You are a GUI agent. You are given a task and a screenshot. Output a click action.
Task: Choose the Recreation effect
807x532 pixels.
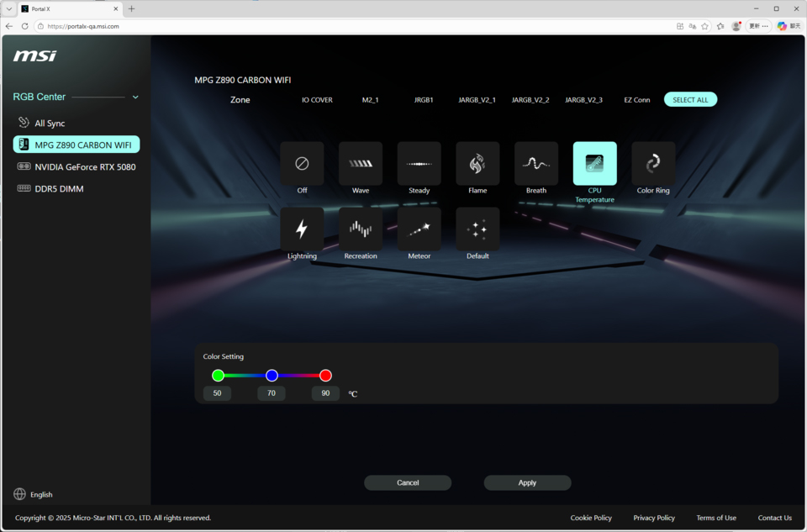361,229
